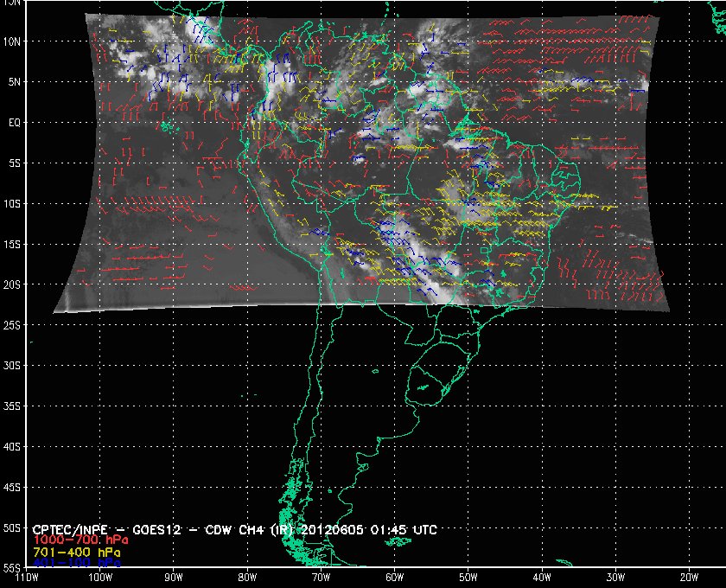Click the 70W longitude axis label

(x=320, y=578)
